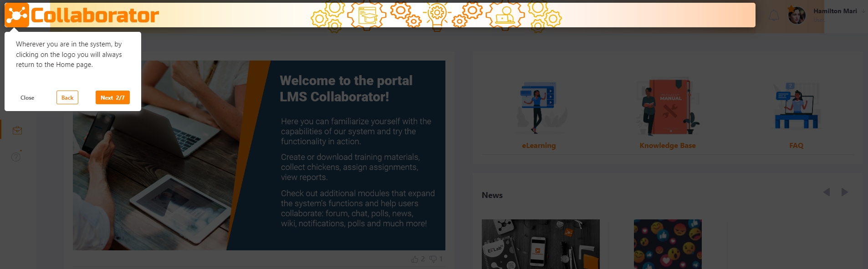Image resolution: width=868 pixels, height=269 pixels.
Task: Click the "Welcome to the portal LMS Collaborator!" heading
Action: (346, 89)
